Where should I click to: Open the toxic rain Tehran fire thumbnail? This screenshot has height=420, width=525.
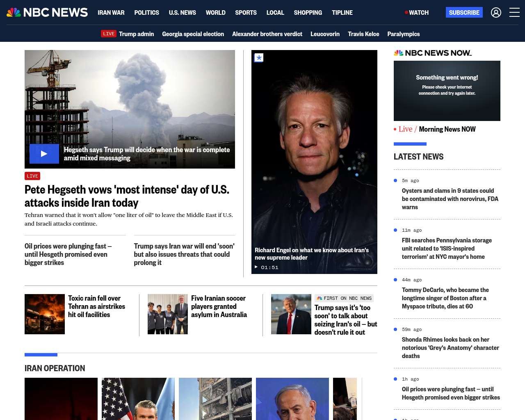(x=45, y=314)
